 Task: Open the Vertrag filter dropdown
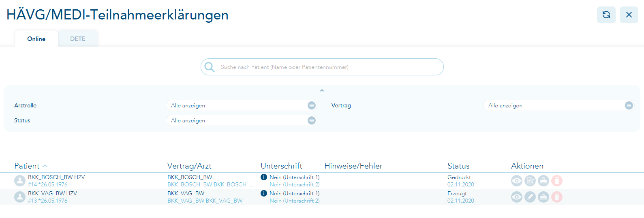pyautogui.click(x=558, y=105)
